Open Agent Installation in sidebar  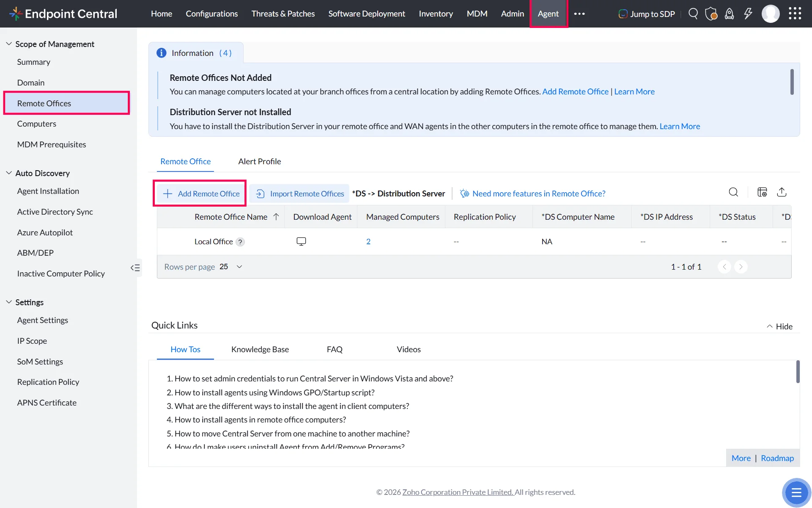click(x=48, y=191)
